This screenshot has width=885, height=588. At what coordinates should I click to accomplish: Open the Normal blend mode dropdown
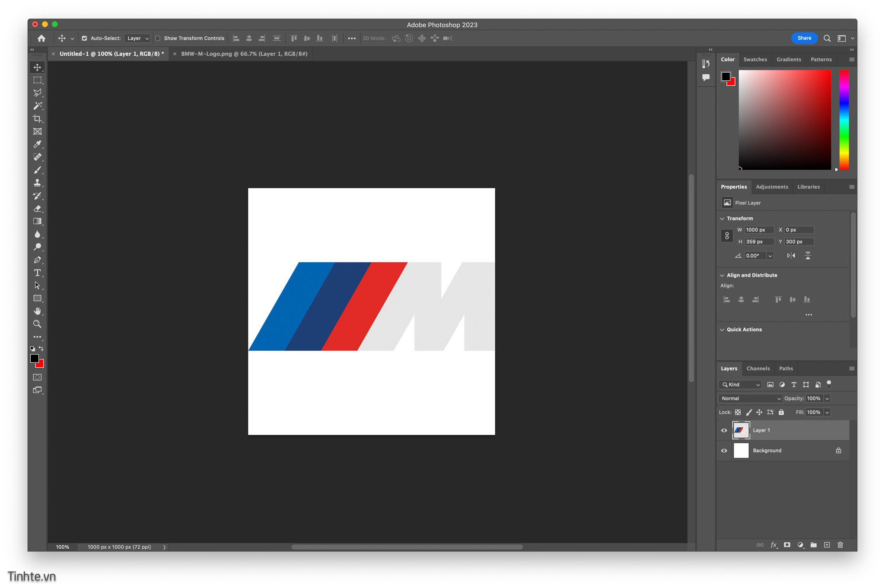(x=750, y=398)
